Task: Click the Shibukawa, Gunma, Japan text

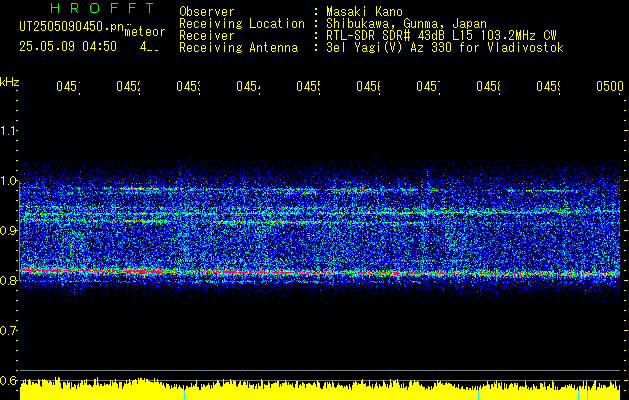Action: click(406, 24)
